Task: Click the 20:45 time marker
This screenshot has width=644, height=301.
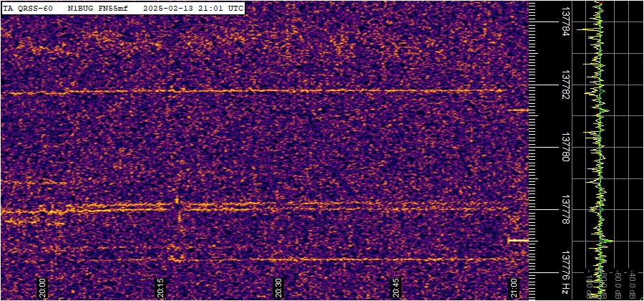Action: pyautogui.click(x=396, y=287)
